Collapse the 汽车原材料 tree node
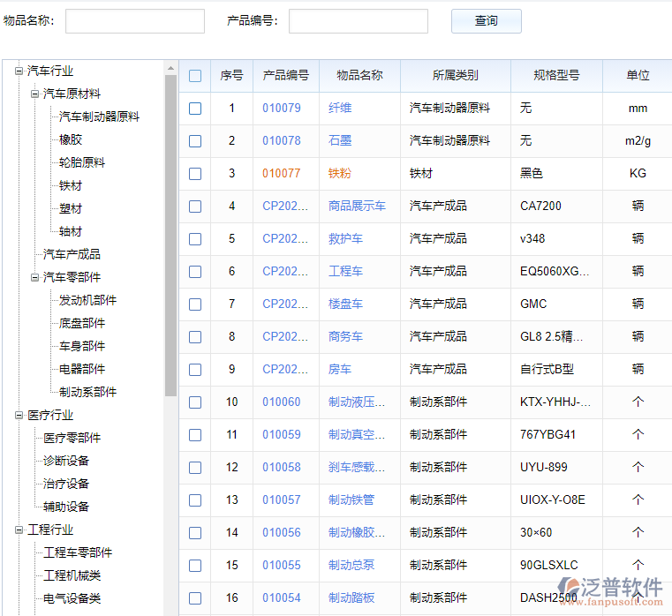The image size is (672, 616). [34, 94]
